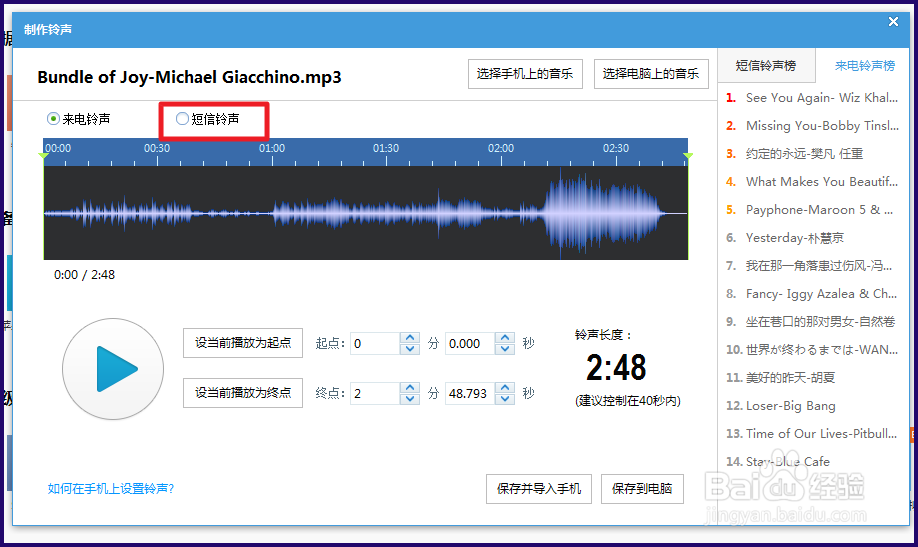The image size is (918, 547).
Task: Click 选择电脑上的音乐 button
Action: point(651,74)
